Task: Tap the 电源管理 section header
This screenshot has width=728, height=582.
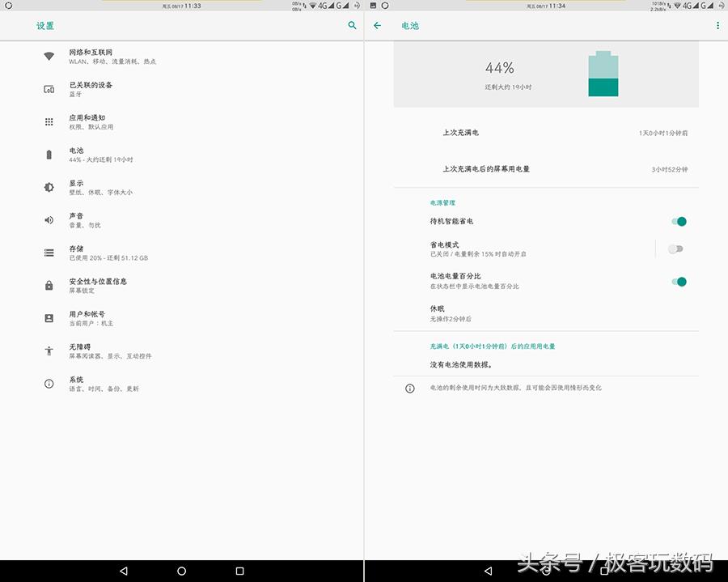Action: click(x=442, y=203)
